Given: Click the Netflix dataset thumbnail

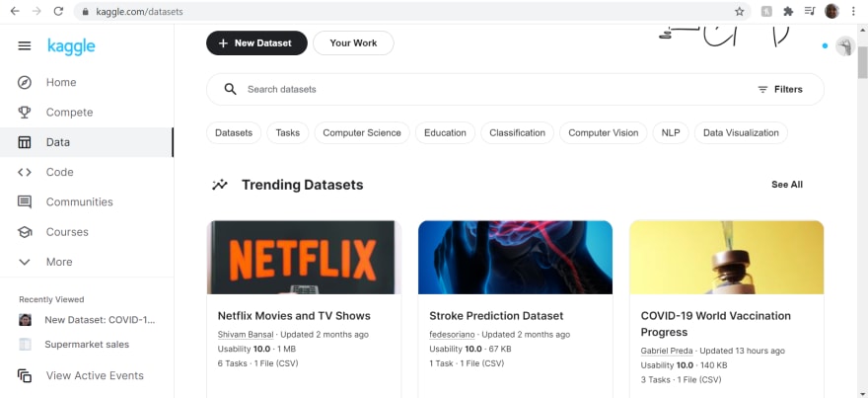Looking at the screenshot, I should (304, 257).
